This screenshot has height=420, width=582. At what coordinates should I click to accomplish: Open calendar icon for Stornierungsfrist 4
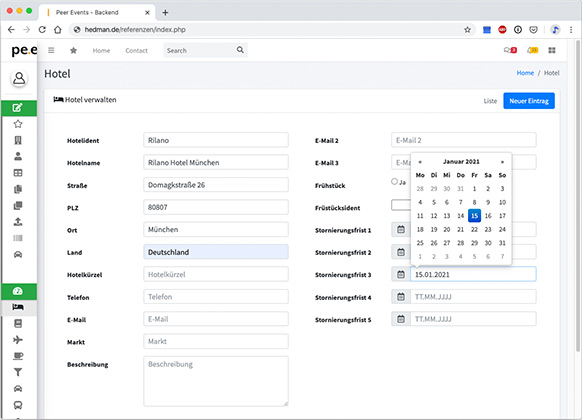[x=401, y=297]
